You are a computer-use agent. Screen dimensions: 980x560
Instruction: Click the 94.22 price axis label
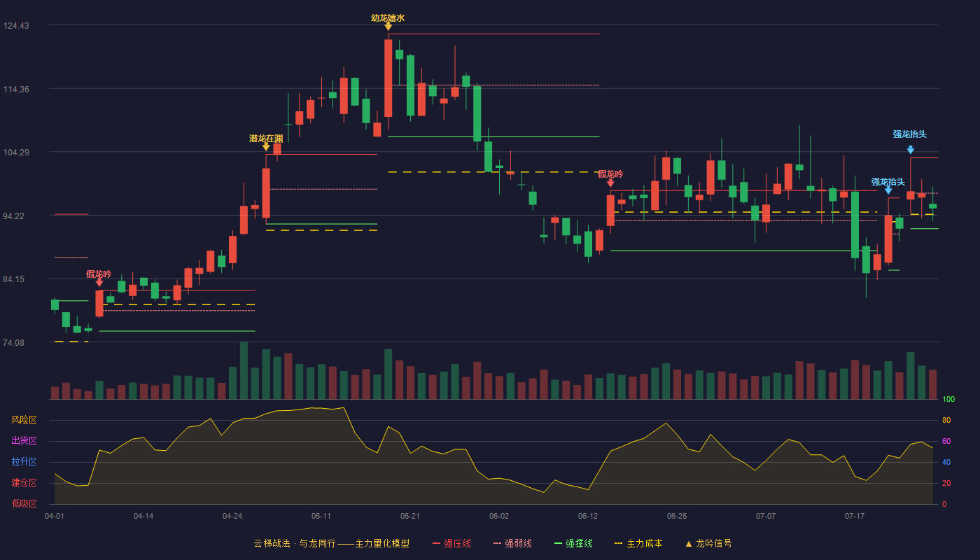click(16, 216)
